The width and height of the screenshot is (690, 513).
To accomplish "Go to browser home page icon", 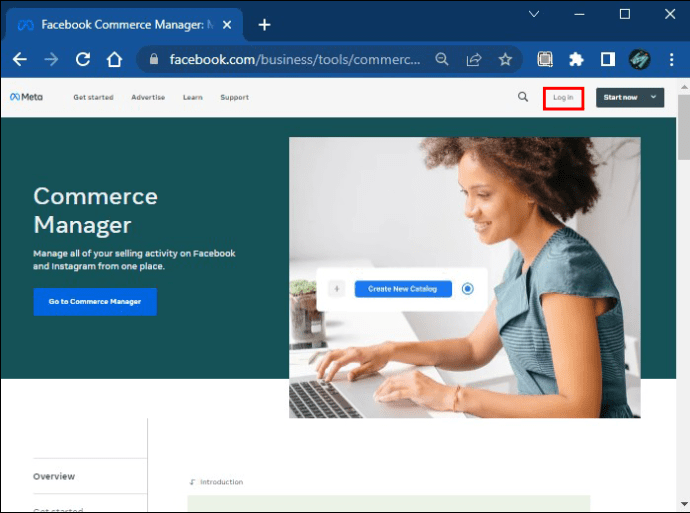I will pyautogui.click(x=114, y=59).
